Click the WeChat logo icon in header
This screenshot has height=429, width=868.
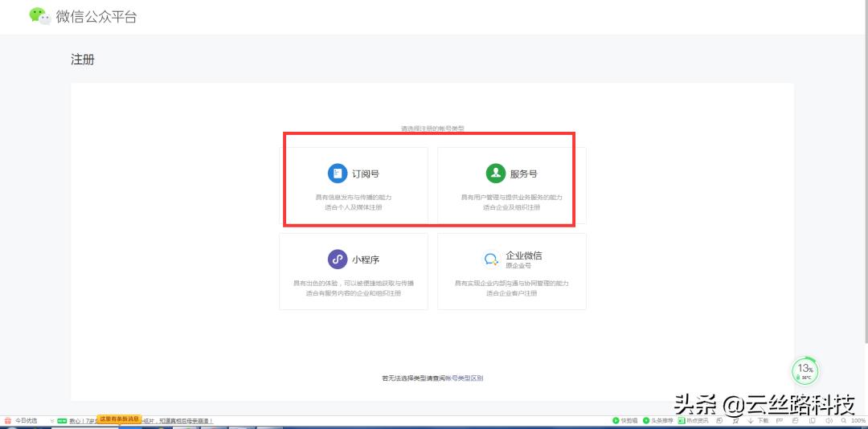tap(40, 16)
